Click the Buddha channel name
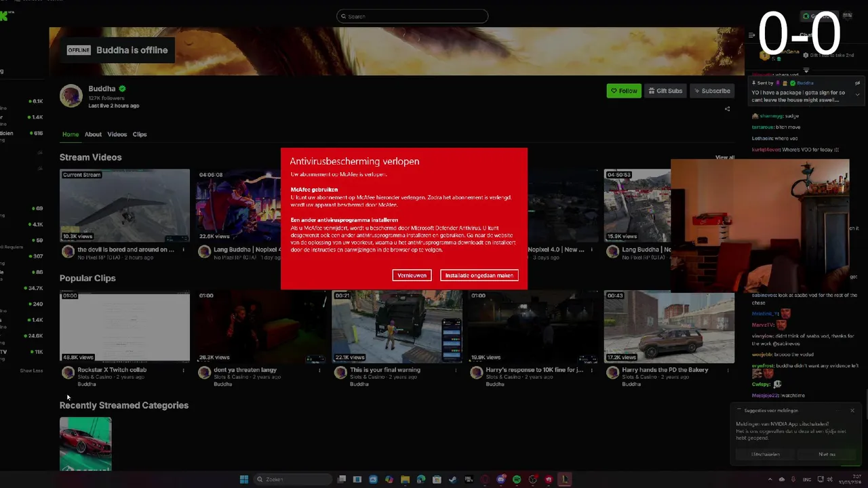This screenshot has height=488, width=868. click(102, 89)
